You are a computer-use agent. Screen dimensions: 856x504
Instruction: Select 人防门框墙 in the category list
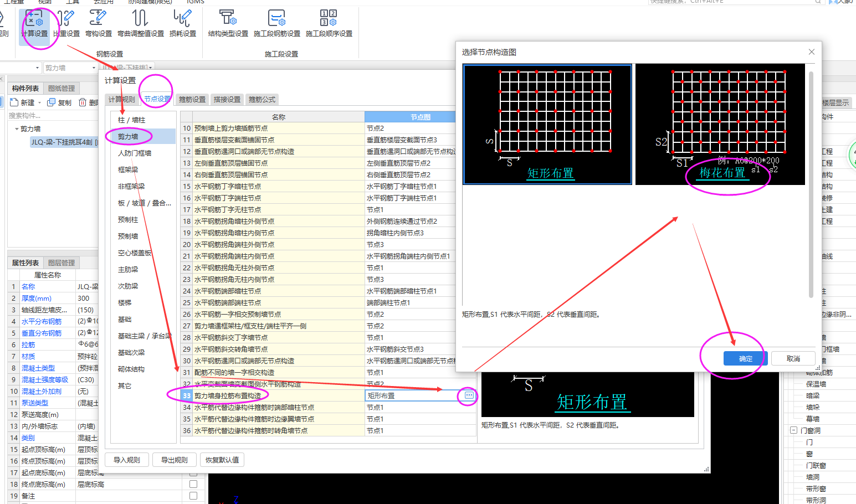click(143, 153)
